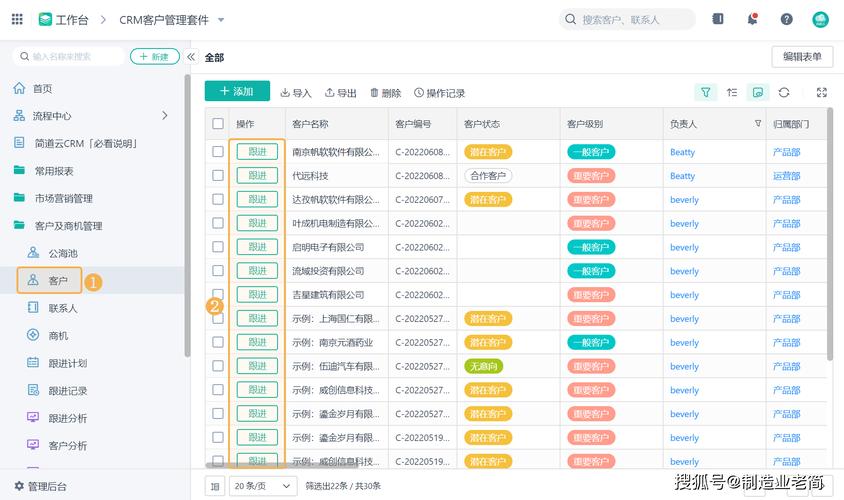
Task: Open the sort icon in toolbar
Action: [732, 93]
